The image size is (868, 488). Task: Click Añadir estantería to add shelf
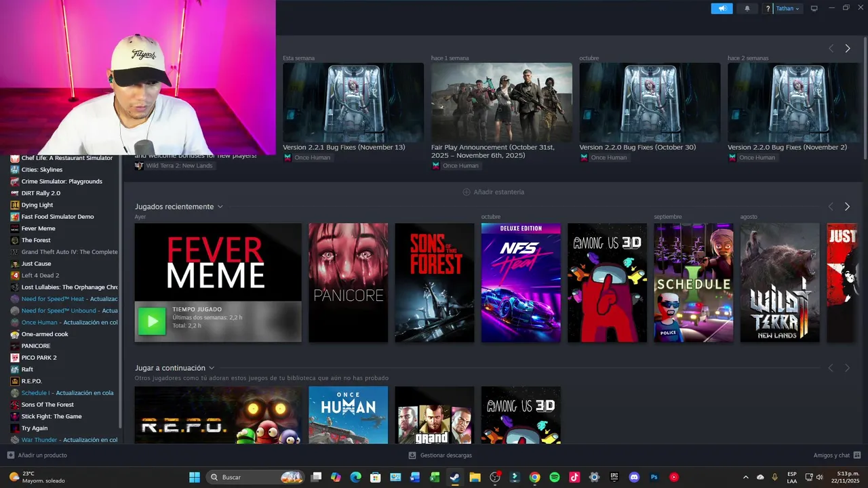[x=493, y=192]
